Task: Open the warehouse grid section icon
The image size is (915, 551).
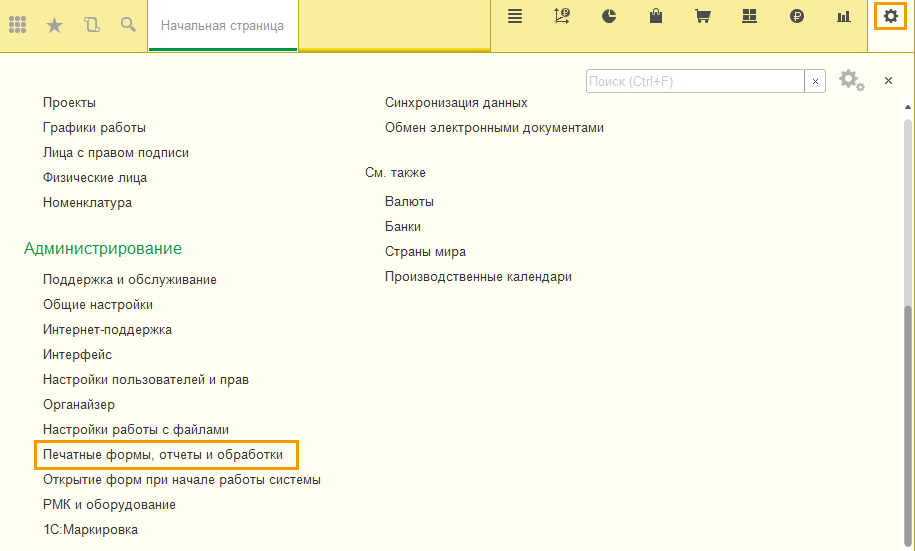Action: pyautogui.click(x=749, y=16)
